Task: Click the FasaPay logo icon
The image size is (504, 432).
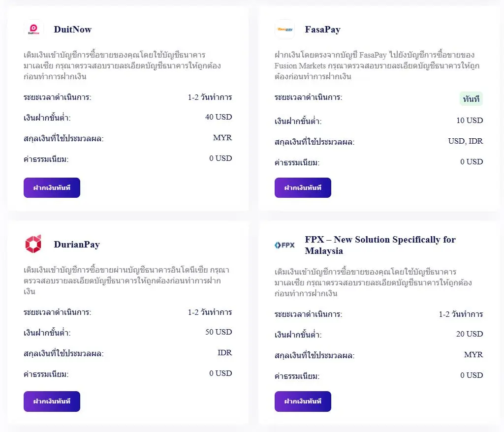Action: (284, 29)
